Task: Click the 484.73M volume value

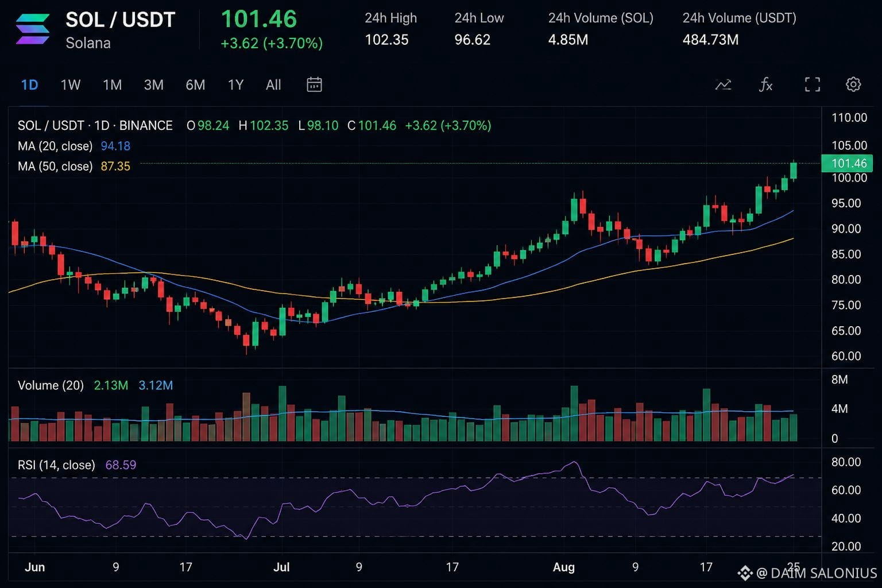Action: click(710, 40)
